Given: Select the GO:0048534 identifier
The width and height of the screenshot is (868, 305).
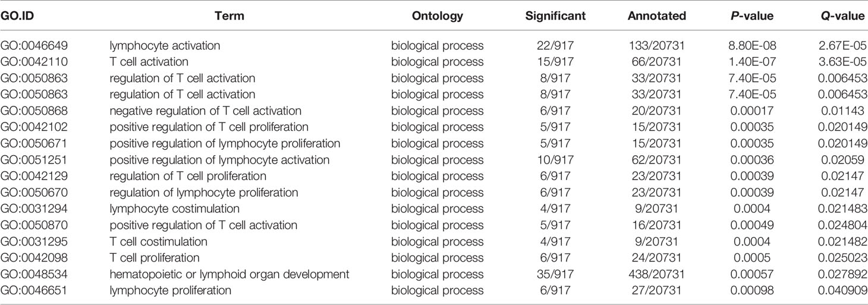Looking at the screenshot, I should click(x=34, y=274).
